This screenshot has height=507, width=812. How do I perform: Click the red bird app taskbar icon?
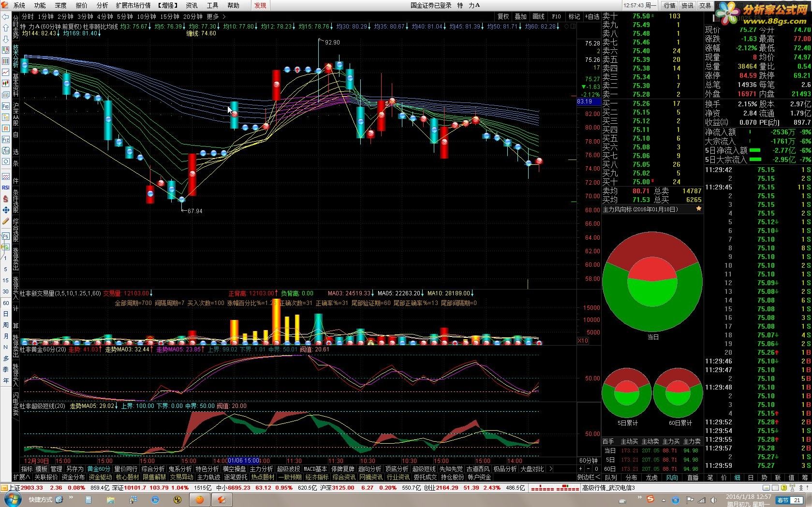point(222,500)
